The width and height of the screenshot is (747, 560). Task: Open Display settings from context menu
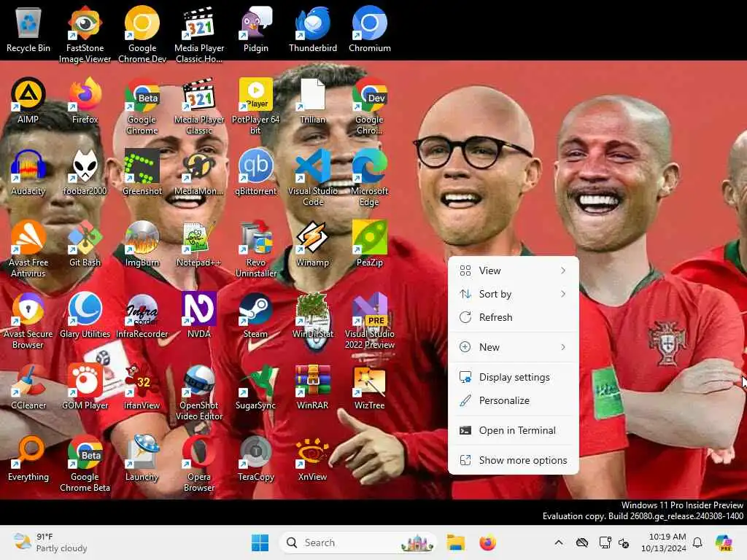514,377
